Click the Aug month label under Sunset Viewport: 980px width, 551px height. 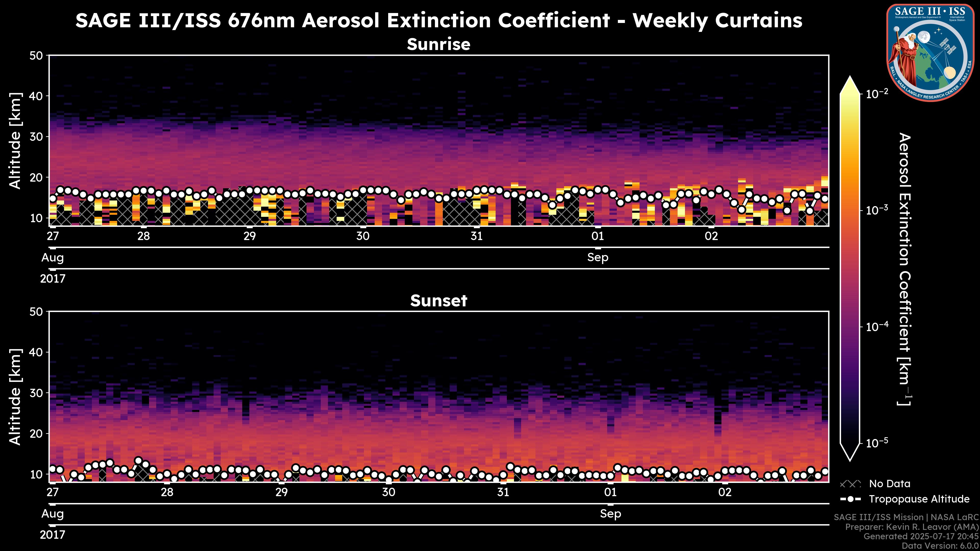coord(53,514)
